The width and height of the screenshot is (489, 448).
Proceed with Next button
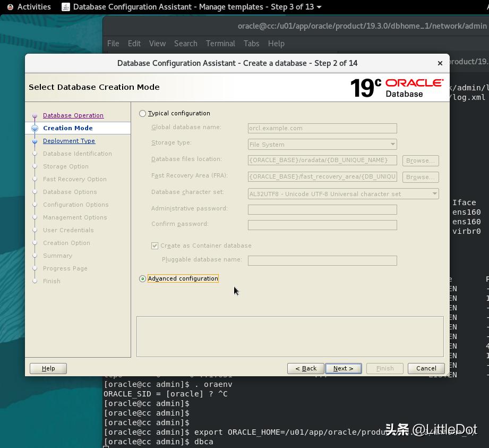(x=344, y=368)
